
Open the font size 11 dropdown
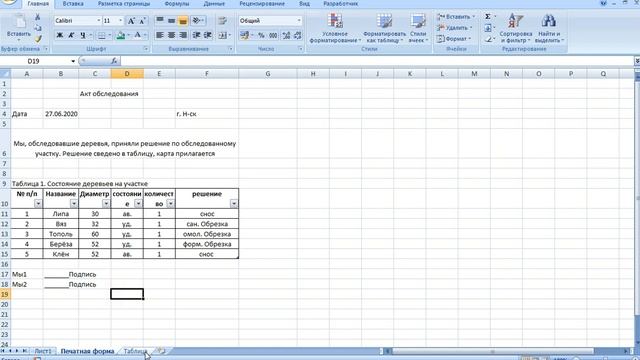120,20
